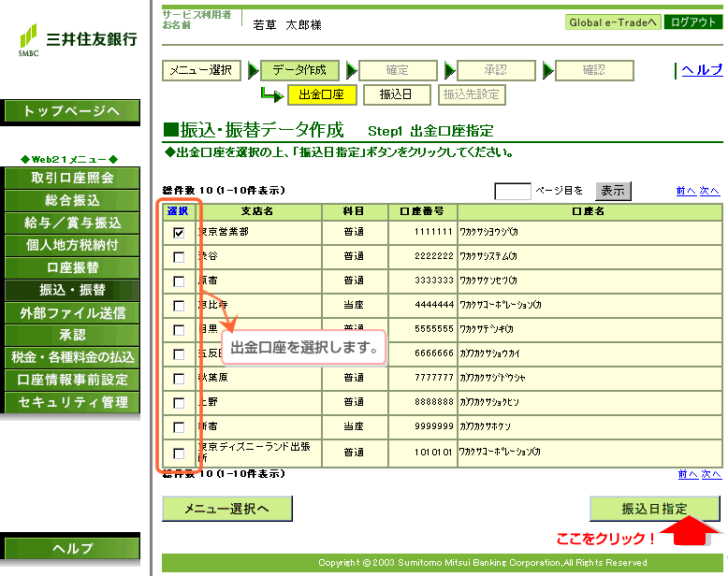
Task: Click upper 前へ link
Action: pyautogui.click(x=686, y=191)
